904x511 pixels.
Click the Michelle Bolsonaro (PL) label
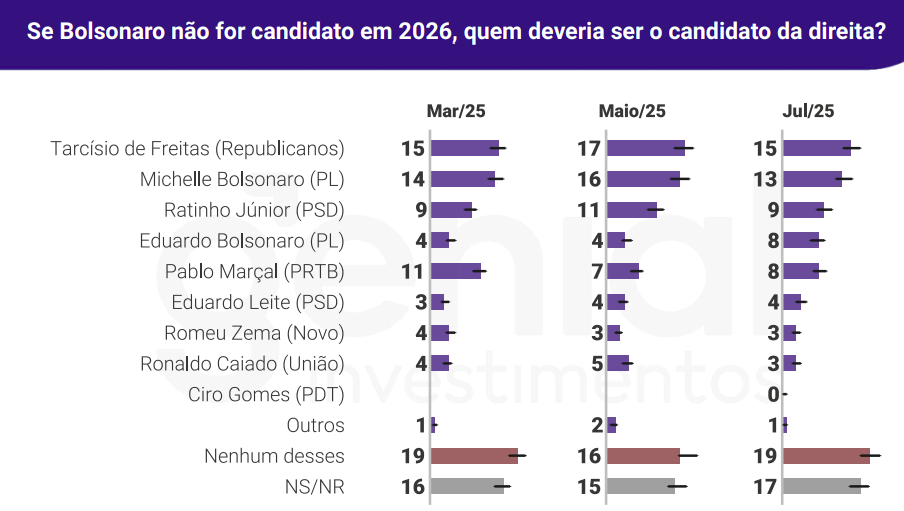coord(242,179)
